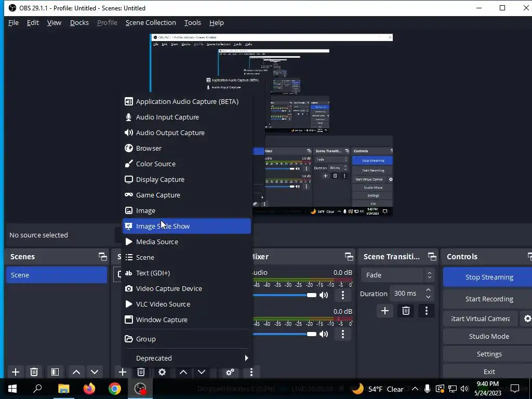Image resolution: width=532 pixels, height=399 pixels.
Task: Launch Firefox from the taskbar
Action: click(89, 389)
